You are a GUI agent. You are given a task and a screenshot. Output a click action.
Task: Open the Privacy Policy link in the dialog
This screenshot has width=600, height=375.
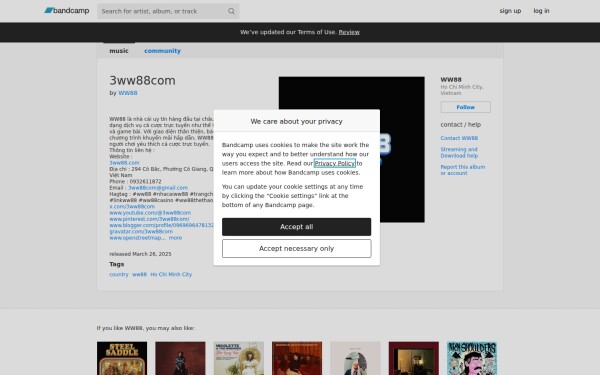point(334,163)
